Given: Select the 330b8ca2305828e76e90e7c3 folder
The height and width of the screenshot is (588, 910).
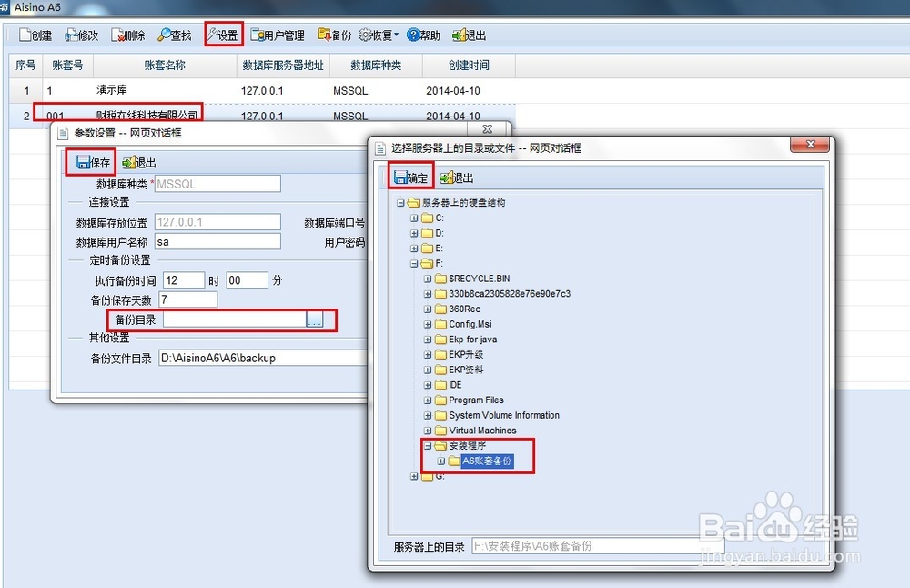Looking at the screenshot, I should coord(510,294).
